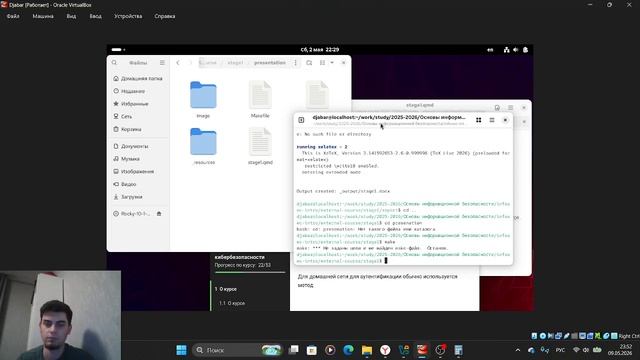The width and height of the screenshot is (640, 360).
Task: Open the Машина menu in VirtualBox
Action: point(43,16)
